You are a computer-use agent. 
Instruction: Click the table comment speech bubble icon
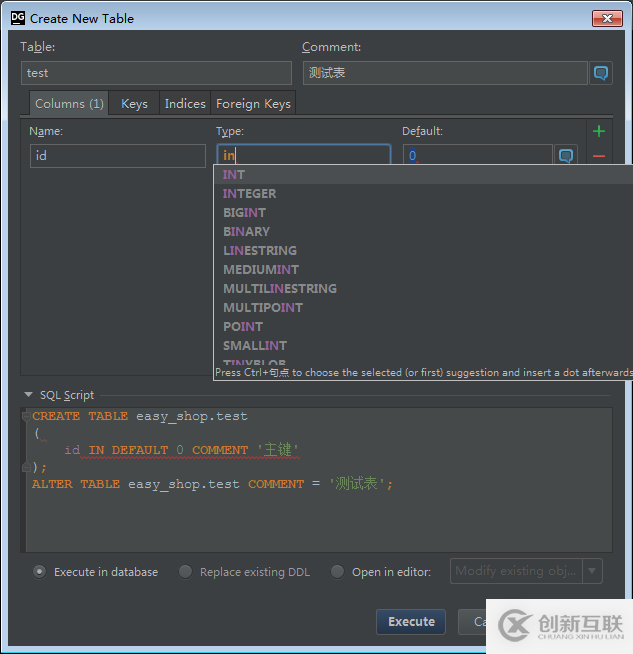[600, 73]
